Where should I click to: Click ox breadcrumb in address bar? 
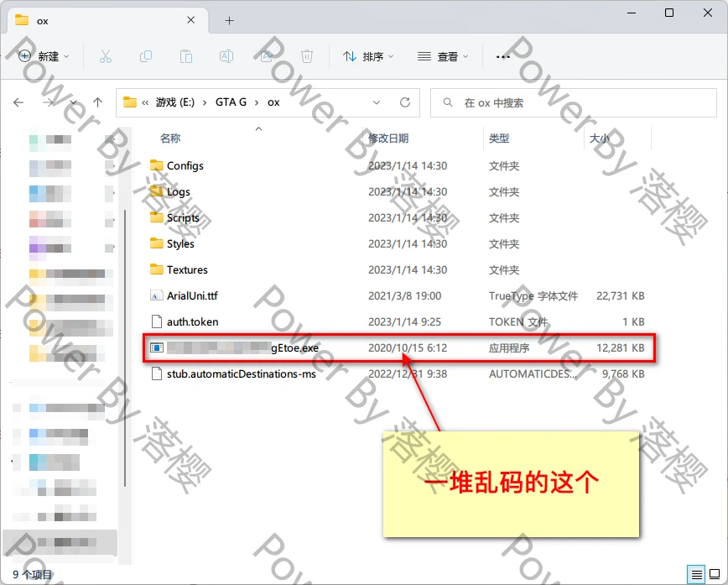pyautogui.click(x=273, y=102)
